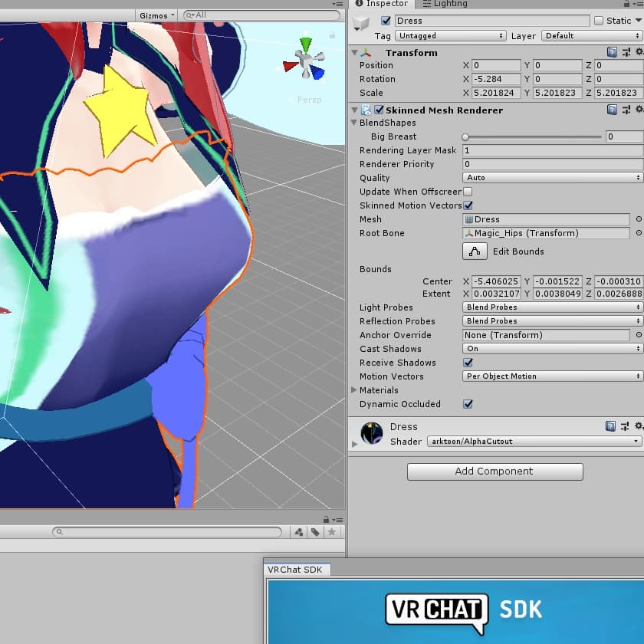This screenshot has width=644, height=644.
Task: Toggle the Static checkbox
Action: click(599, 21)
